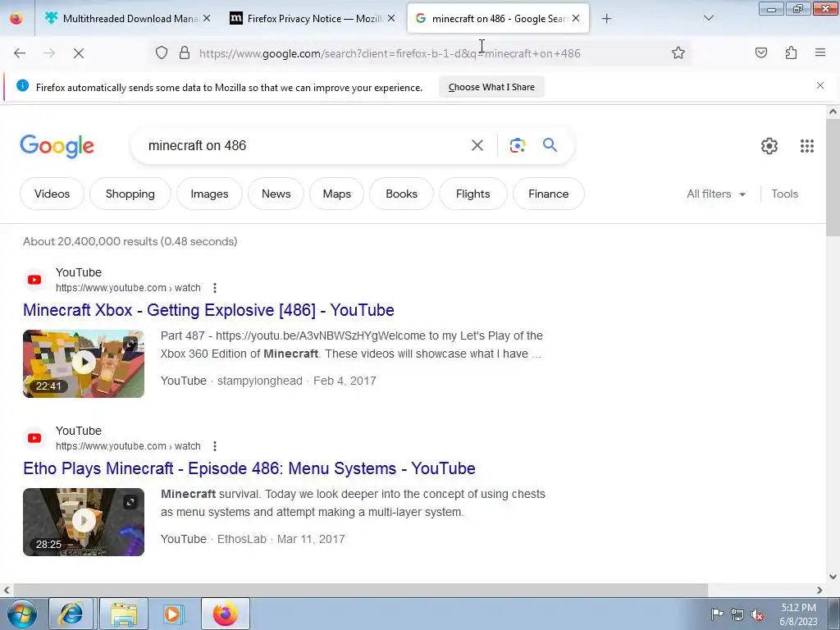Close the Multithreaded Download Manager tab
This screenshot has height=630, width=840.
[x=207, y=18]
